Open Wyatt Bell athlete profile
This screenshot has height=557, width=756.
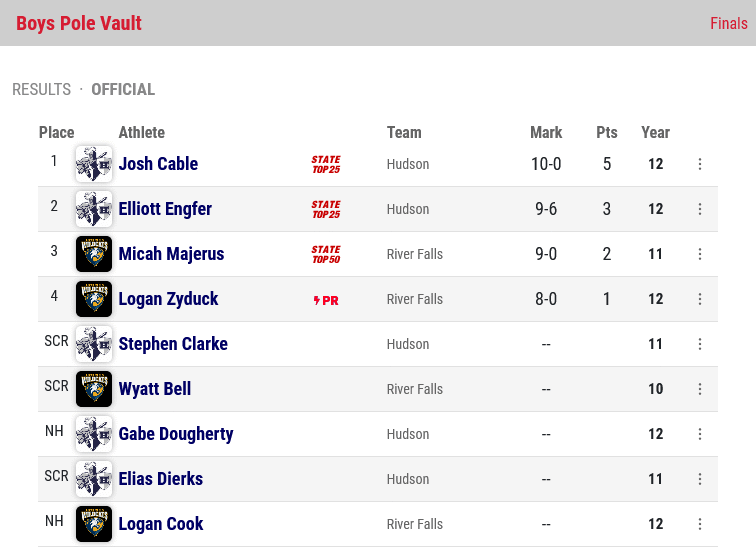(155, 389)
